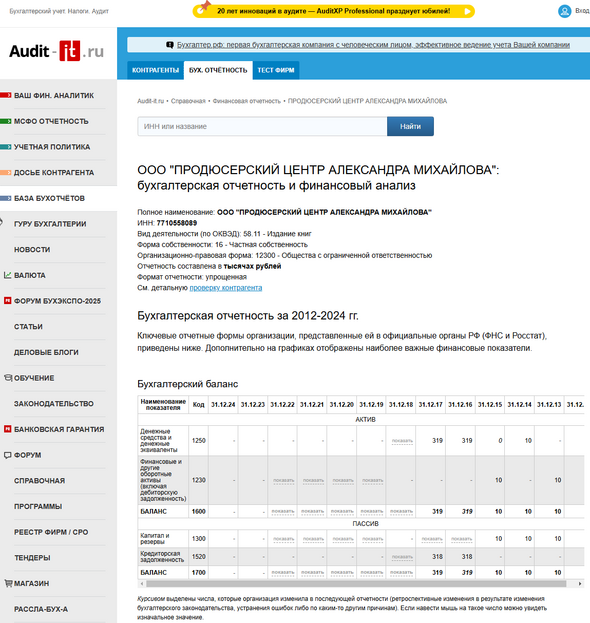Screen dimensions: 590x623
Task: Click the table's horizontal scrollbar track
Action: [356, 584]
